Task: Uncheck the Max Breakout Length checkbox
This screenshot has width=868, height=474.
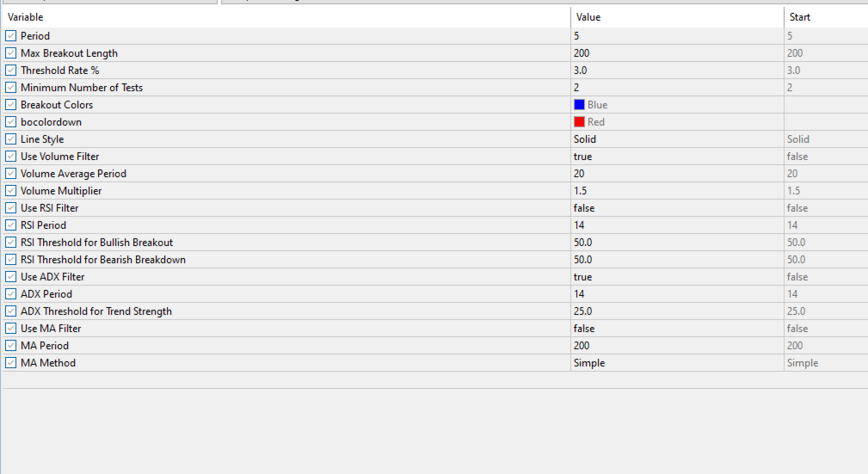Action: [x=11, y=53]
